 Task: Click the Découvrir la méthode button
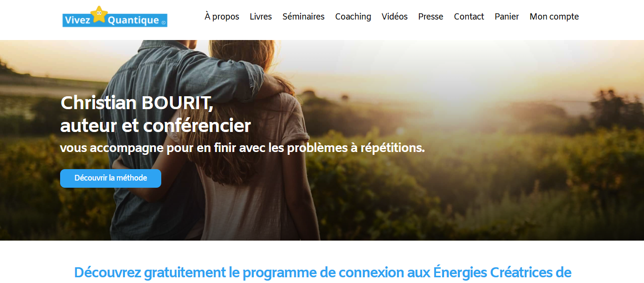[111, 178]
